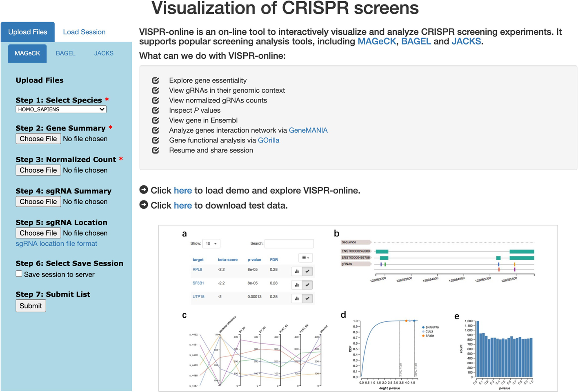Open the GOrilla link

[269, 140]
